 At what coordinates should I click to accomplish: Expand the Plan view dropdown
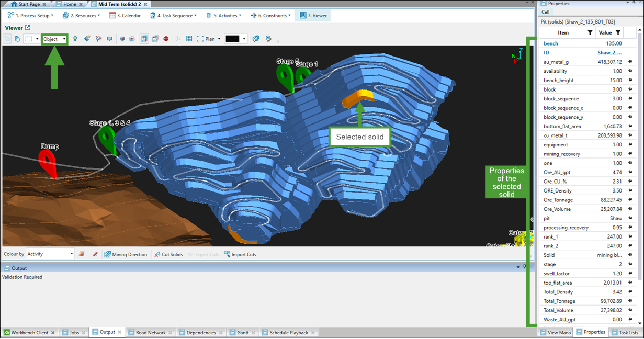pos(219,39)
